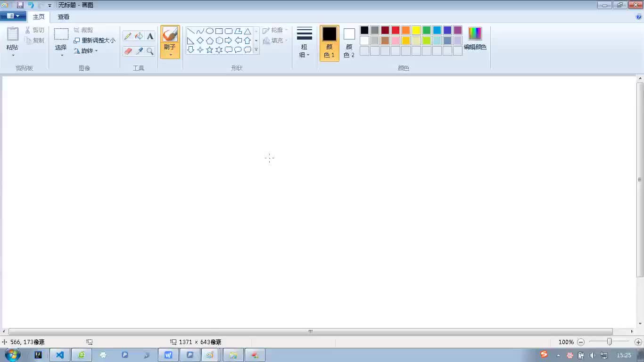Click the Save icon in quick access toolbar
Image resolution: width=644 pixels, height=362 pixels.
click(x=20, y=5)
